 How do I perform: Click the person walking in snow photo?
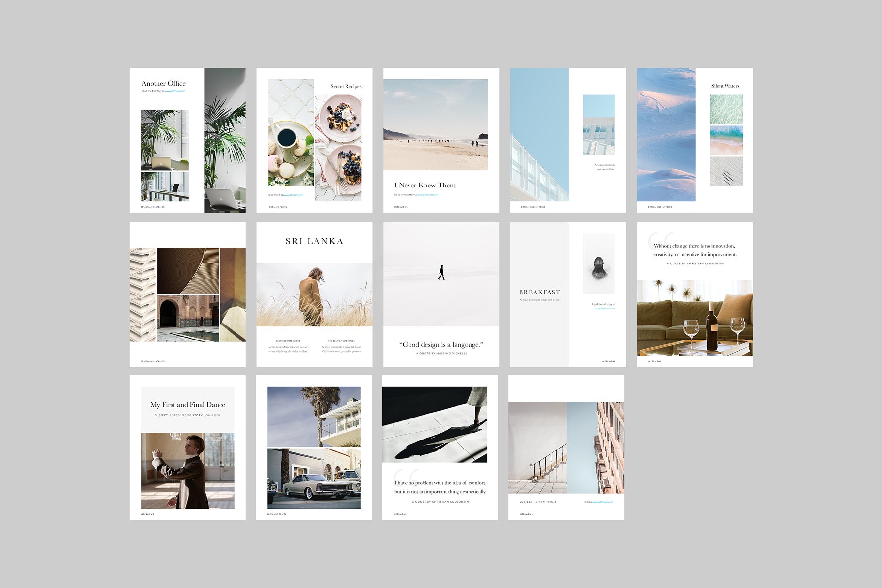coord(441,274)
